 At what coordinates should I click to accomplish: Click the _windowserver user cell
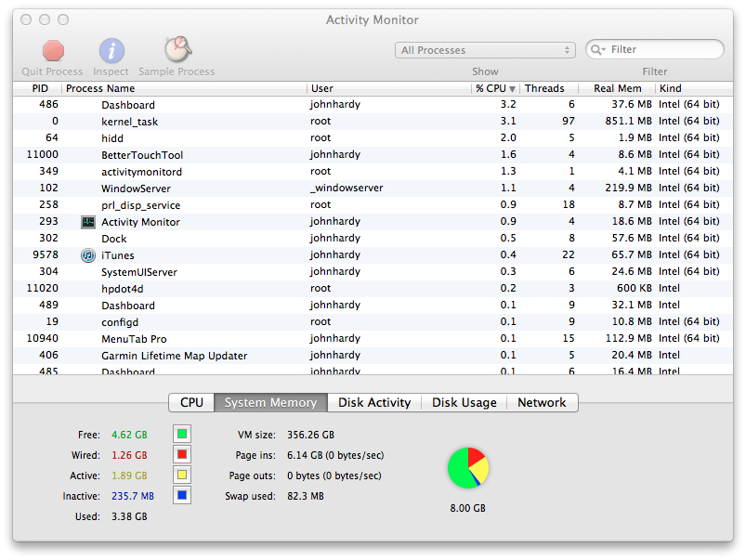tap(347, 188)
